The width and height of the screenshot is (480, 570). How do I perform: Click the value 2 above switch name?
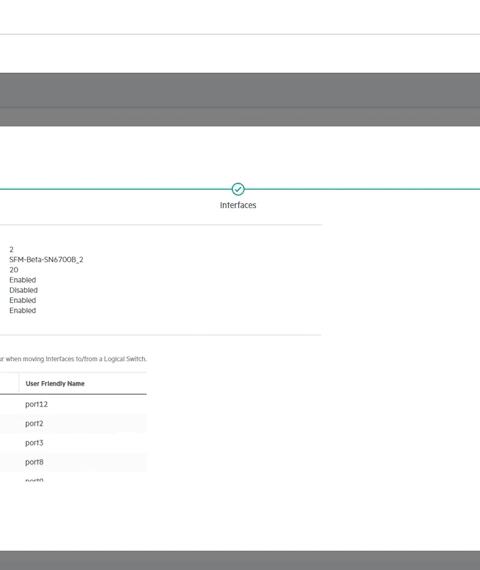pos(12,249)
